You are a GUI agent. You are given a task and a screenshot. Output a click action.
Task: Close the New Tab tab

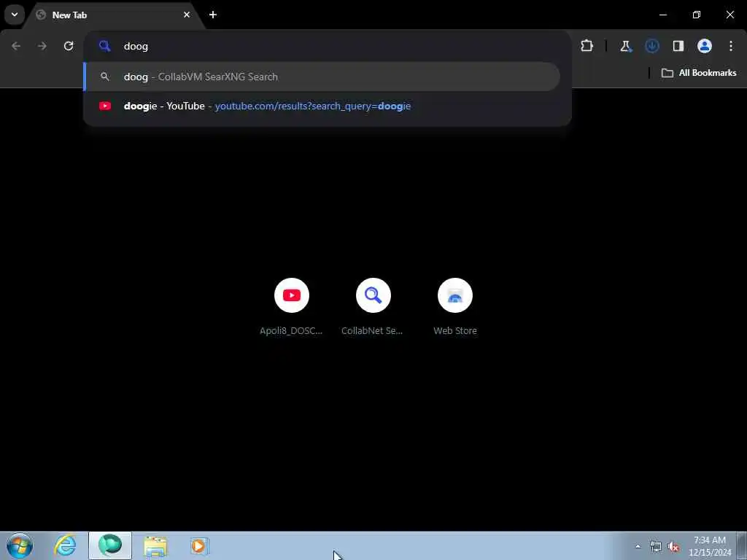point(187,15)
